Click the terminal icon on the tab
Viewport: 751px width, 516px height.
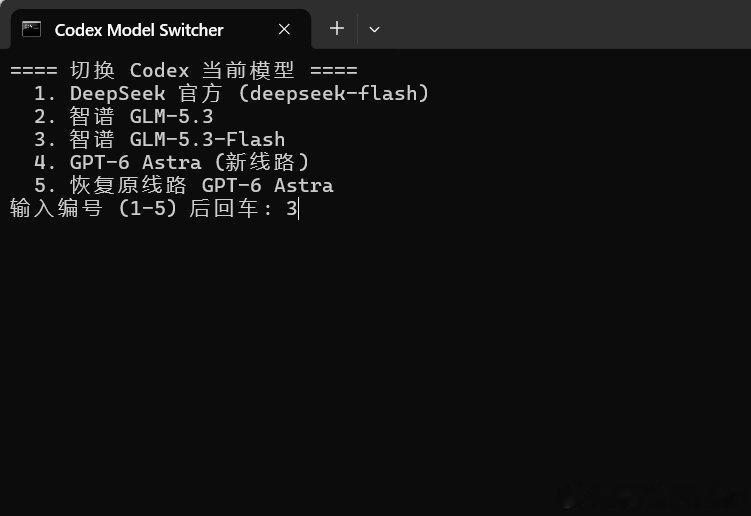[32, 30]
